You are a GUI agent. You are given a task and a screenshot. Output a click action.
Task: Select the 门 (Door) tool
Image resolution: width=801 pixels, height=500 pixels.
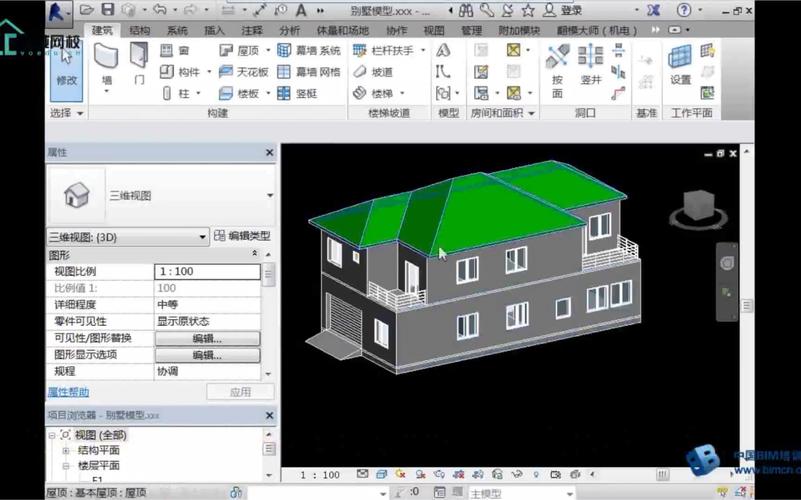tap(138, 63)
